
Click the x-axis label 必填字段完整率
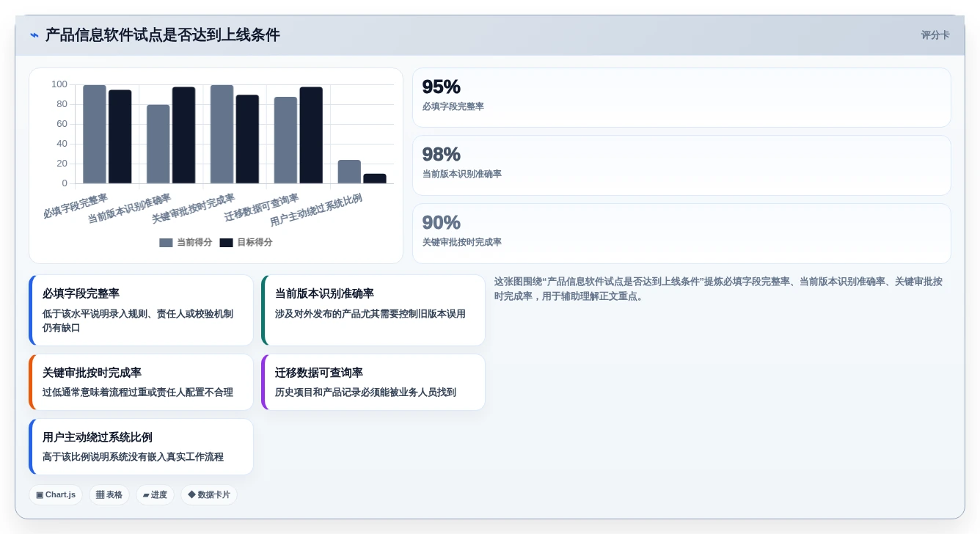[x=76, y=206]
